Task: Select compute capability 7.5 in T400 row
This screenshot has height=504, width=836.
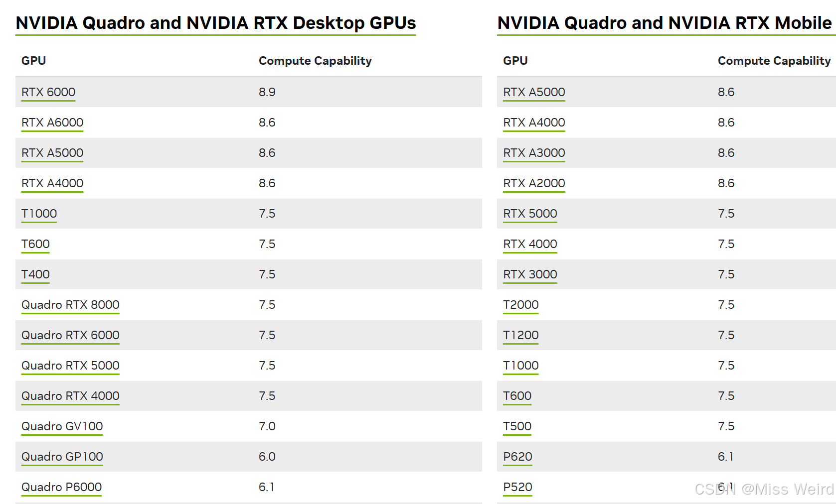Action: coord(267,274)
